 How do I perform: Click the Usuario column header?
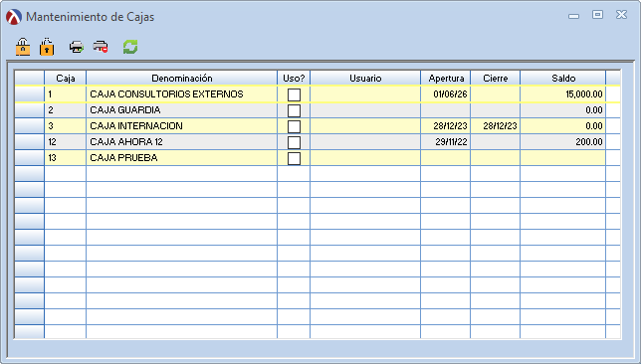[x=365, y=78]
